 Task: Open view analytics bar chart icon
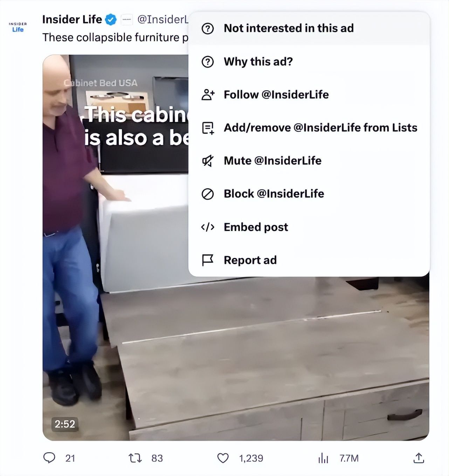[x=323, y=458]
